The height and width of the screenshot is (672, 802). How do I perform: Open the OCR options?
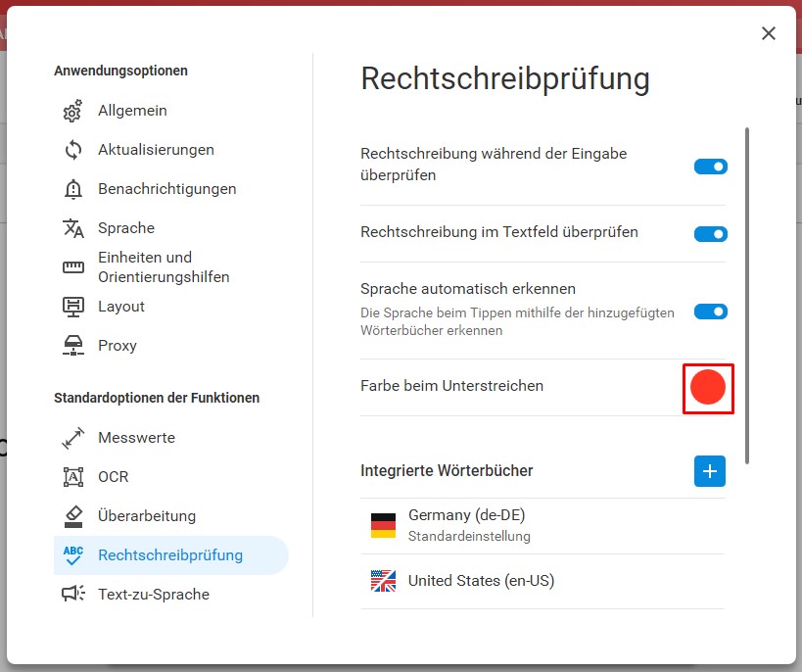coord(170,477)
